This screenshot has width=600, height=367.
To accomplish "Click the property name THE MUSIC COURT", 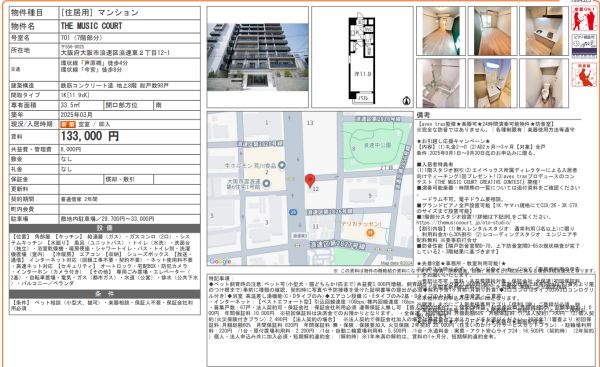I will coord(91,26).
